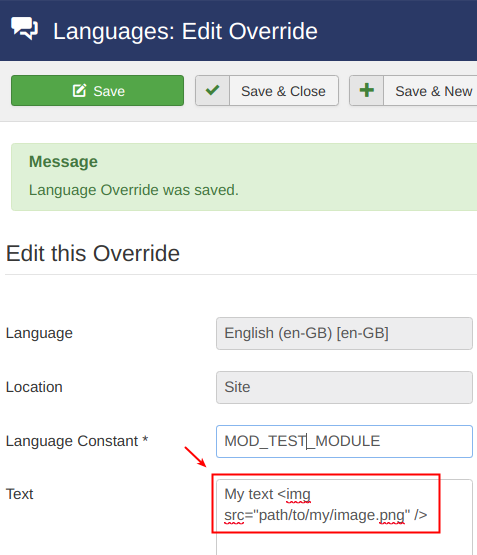
Task: Click the "Languages: Edit Override" page title
Action: (185, 31)
